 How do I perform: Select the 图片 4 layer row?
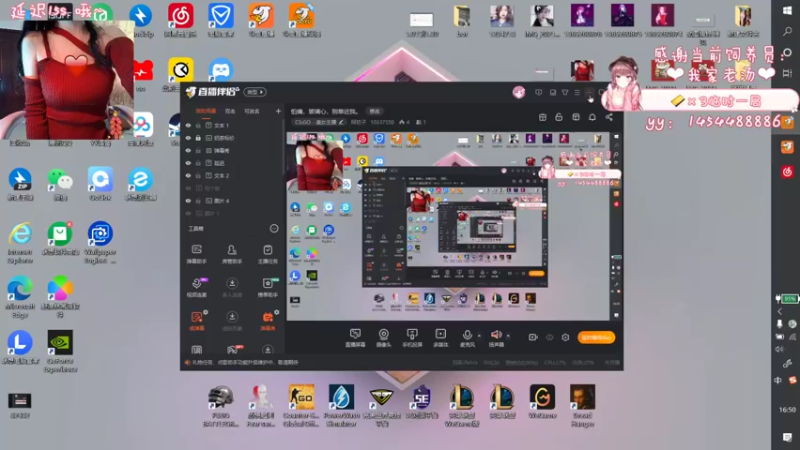click(x=232, y=201)
